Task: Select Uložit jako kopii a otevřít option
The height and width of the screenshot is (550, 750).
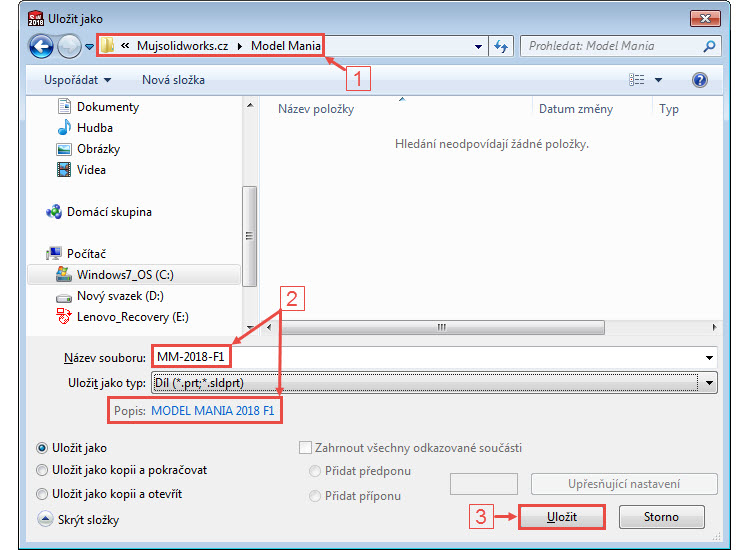Action: [x=42, y=494]
